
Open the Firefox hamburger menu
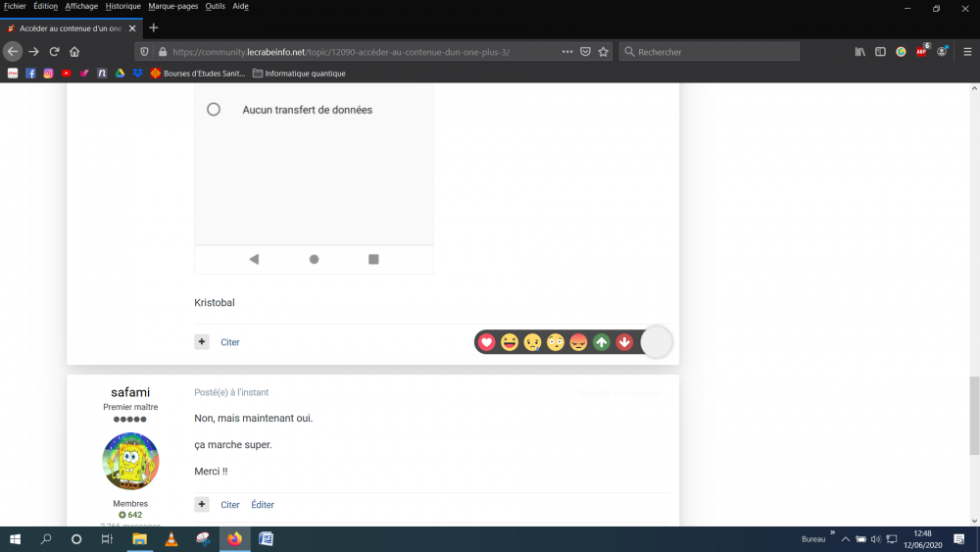tap(967, 52)
